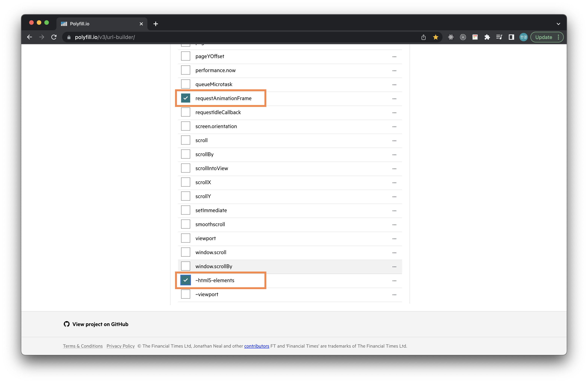Click the bookmark star icon
Screen dimensions: 588x383
coord(436,37)
